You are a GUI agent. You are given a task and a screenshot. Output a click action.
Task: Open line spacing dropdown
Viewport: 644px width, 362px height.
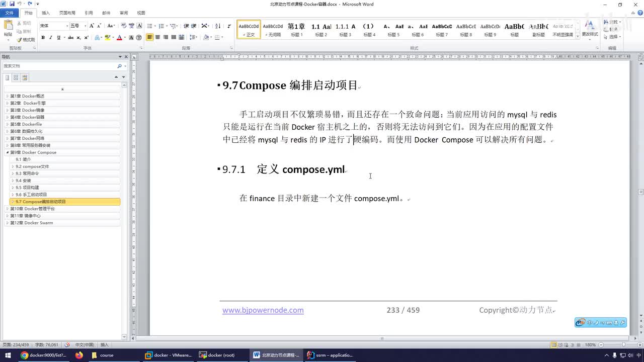194,37
